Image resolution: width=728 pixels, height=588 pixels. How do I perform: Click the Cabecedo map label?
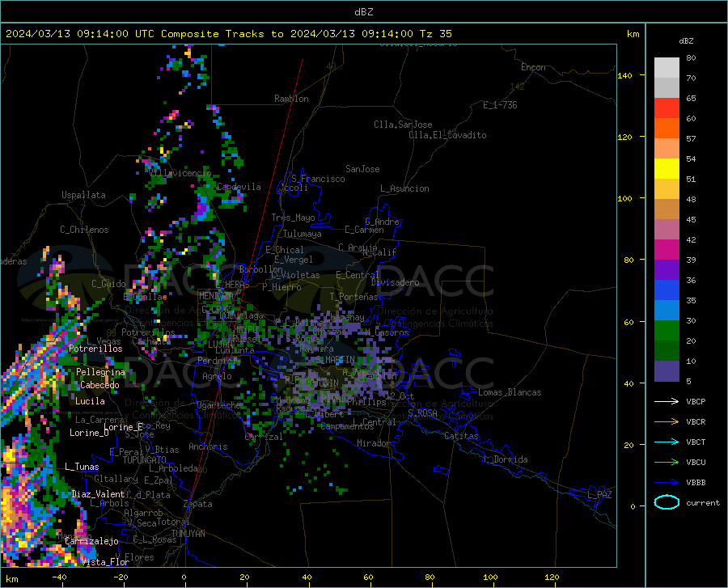pyautogui.click(x=99, y=385)
